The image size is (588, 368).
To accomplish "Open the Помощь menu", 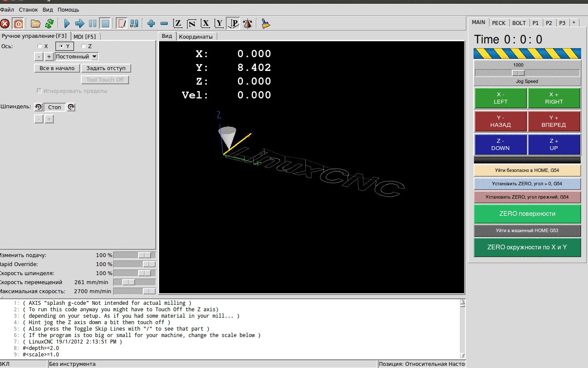I will (68, 9).
